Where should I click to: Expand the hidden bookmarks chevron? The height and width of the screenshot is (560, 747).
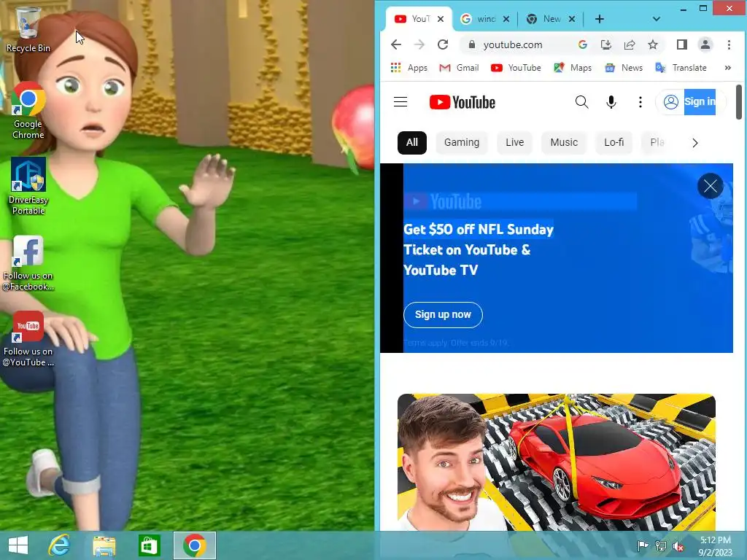(728, 68)
